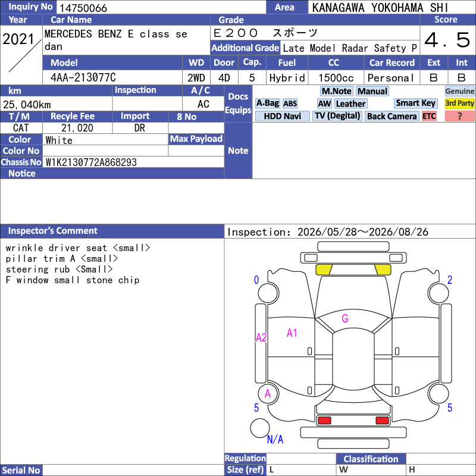476x476 pixels.
Task: Select the AW equipment badge
Action: (x=324, y=104)
